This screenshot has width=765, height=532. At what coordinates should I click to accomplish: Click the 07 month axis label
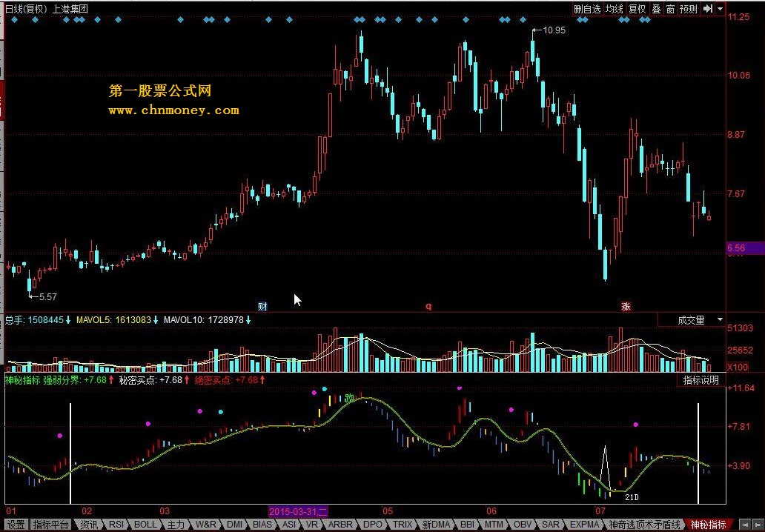(x=600, y=511)
